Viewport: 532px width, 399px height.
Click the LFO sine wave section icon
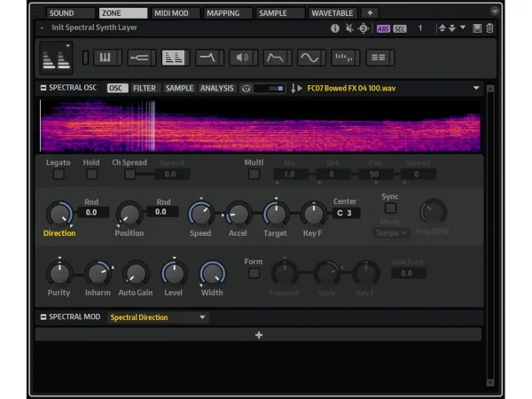[309, 58]
